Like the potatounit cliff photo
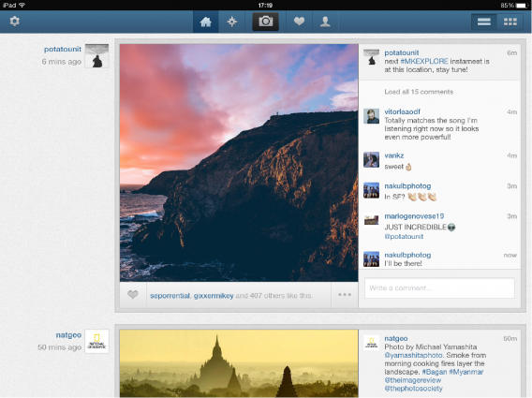The height and width of the screenshot is (398, 532). [x=133, y=295]
